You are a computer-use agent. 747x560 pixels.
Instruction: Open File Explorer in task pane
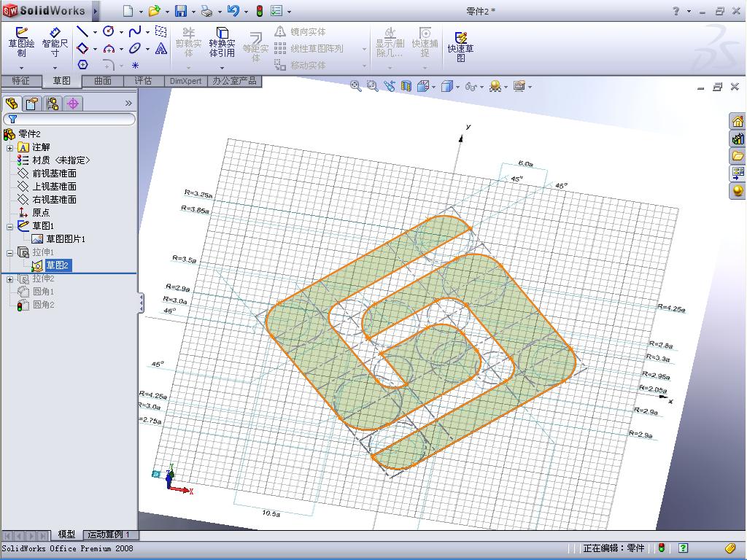click(x=738, y=156)
